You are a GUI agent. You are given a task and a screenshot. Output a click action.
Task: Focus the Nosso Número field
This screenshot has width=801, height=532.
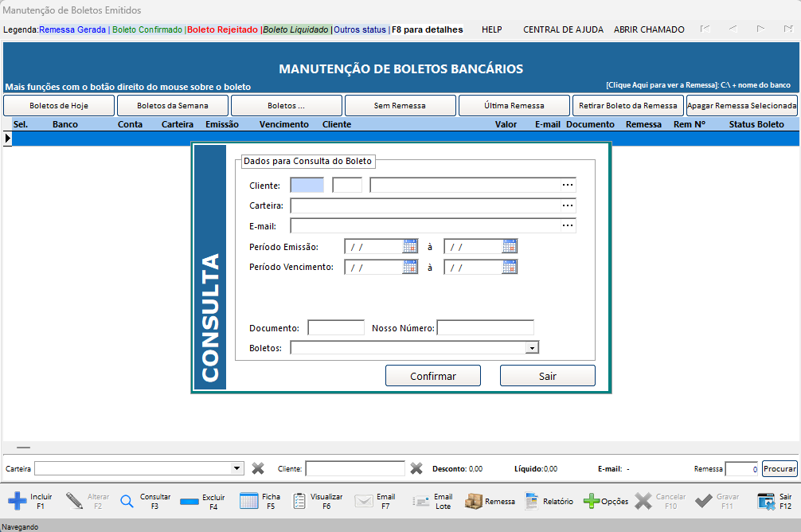(x=486, y=327)
